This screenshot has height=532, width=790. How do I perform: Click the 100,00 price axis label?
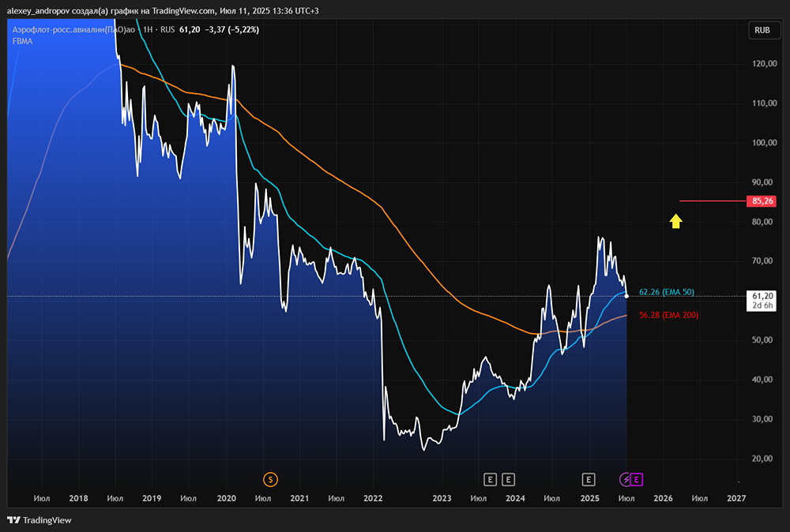(764, 143)
